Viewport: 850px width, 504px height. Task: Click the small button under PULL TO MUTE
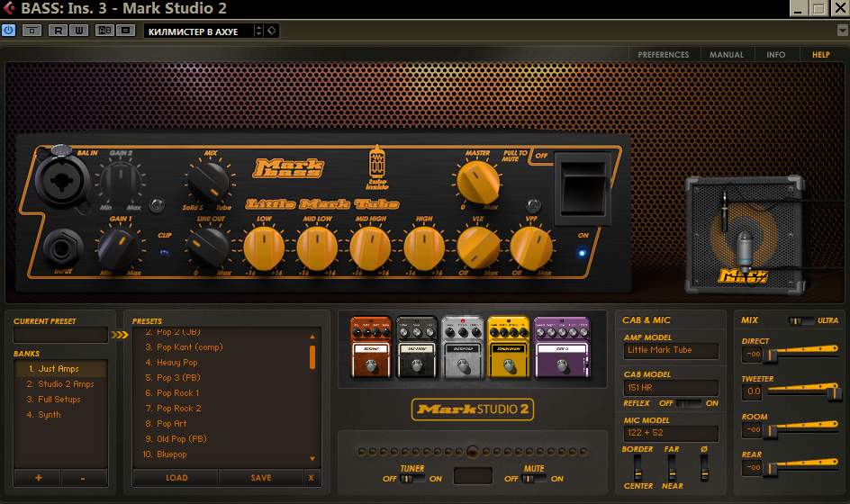533,205
